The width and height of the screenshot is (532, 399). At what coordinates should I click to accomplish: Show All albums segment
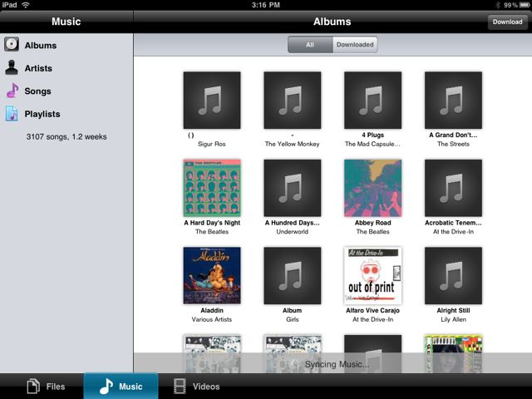[x=310, y=44]
